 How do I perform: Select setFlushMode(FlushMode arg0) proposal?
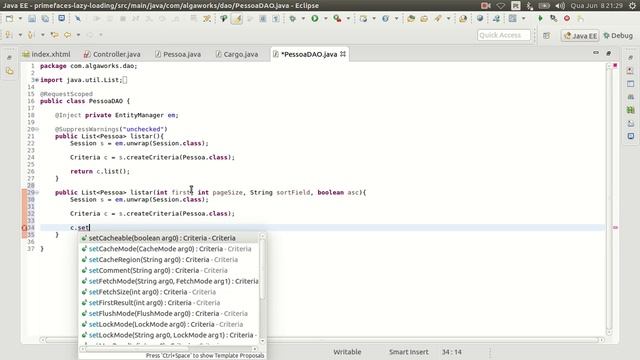(x=169, y=313)
